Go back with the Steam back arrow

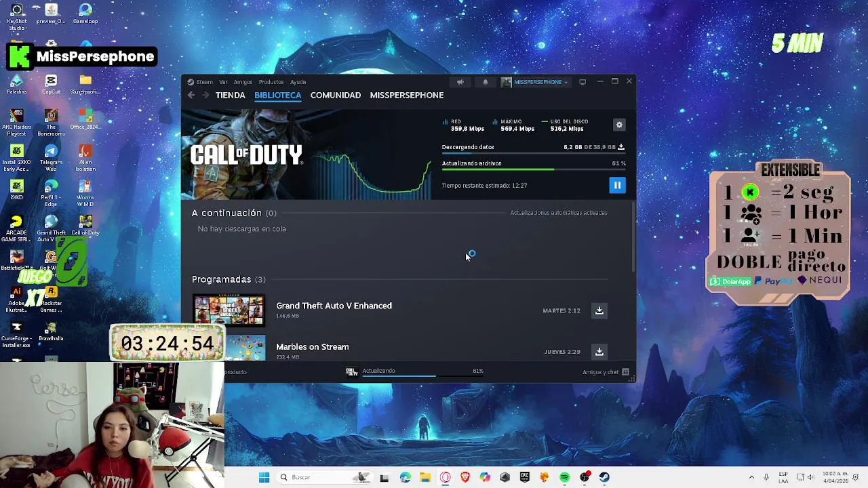[191, 96]
